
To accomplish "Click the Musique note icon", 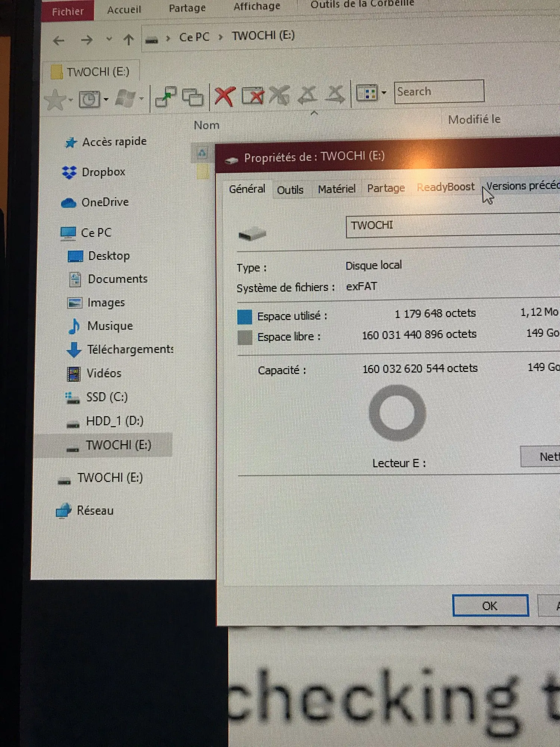I will click(74, 326).
